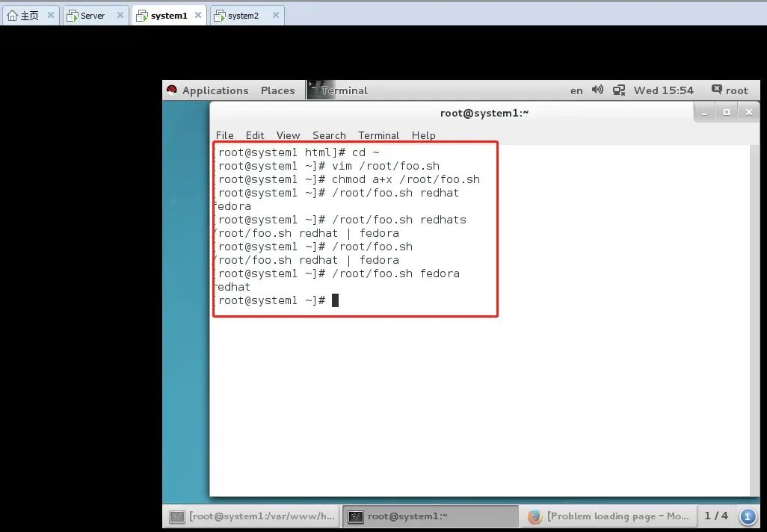Click the root@system1:~ window title bar
Viewport: 767px width, 532px height.
(484, 113)
